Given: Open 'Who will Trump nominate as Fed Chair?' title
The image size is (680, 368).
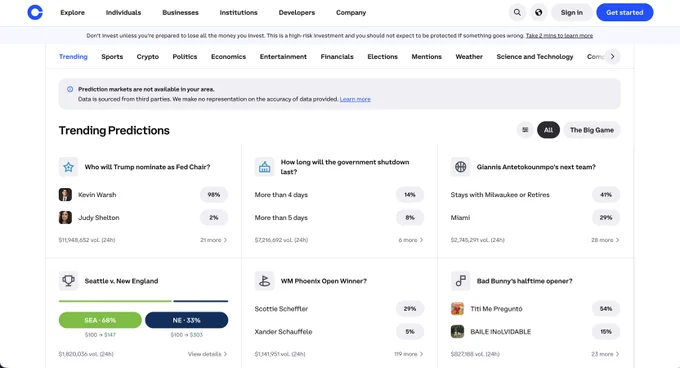Looking at the screenshot, I should tap(147, 167).
